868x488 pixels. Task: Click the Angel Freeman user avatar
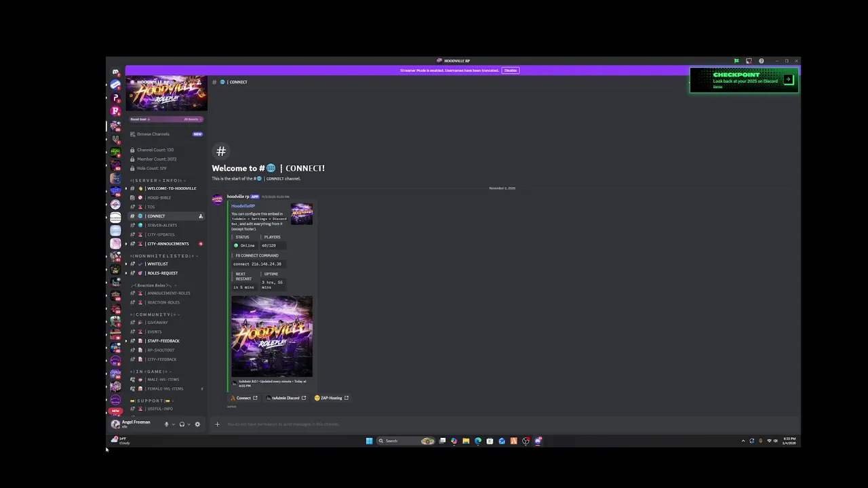coord(115,424)
